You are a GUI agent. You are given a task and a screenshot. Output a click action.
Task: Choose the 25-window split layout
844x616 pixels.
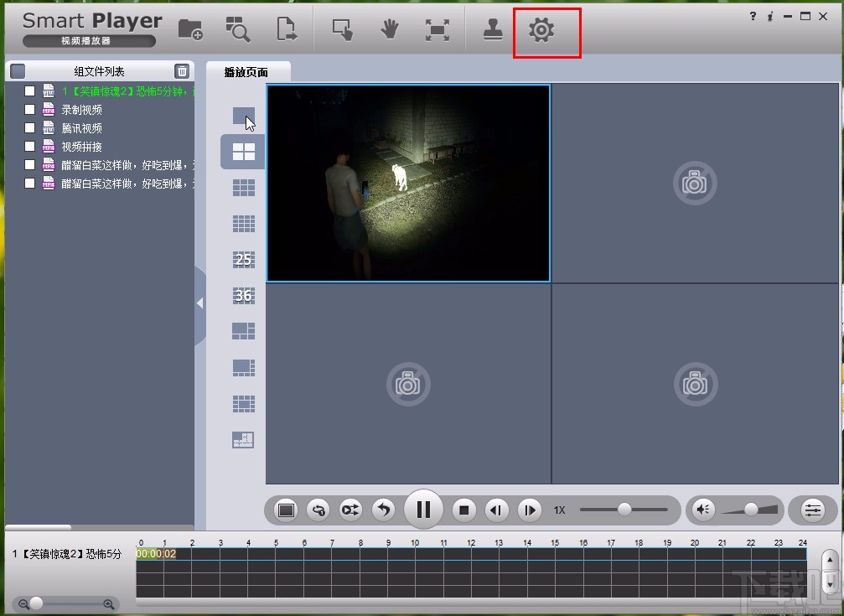(243, 259)
